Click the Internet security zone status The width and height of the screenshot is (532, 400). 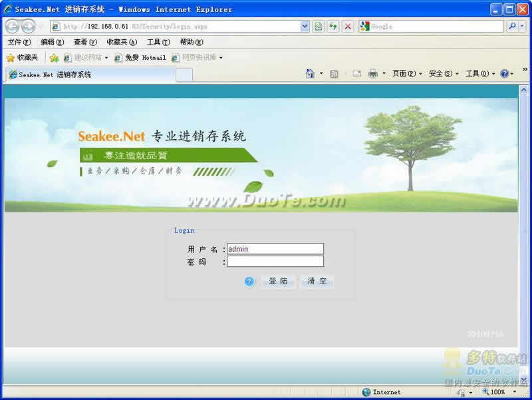pos(381,392)
